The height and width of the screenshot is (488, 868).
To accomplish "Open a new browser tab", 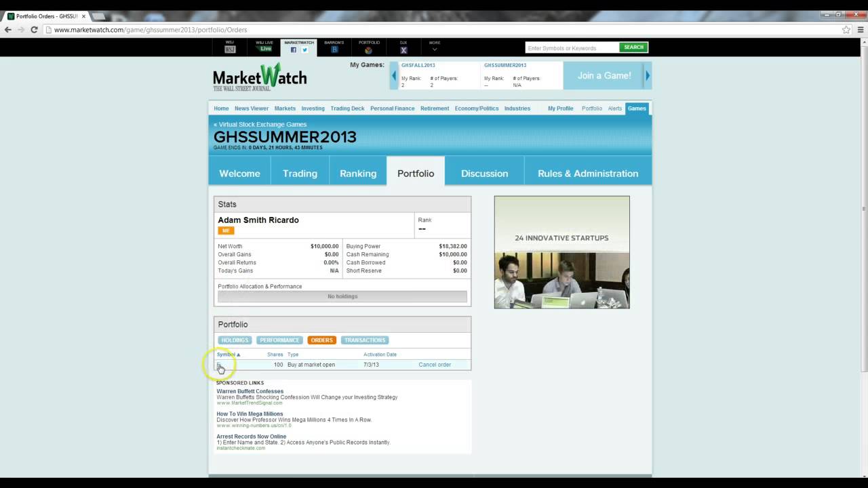I will [x=98, y=16].
